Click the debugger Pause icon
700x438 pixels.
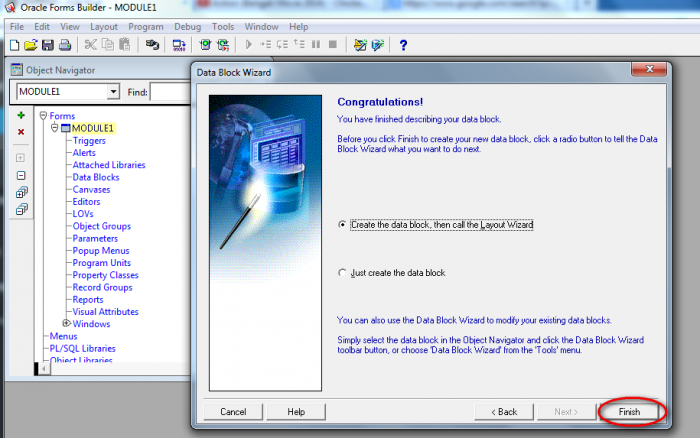316,45
